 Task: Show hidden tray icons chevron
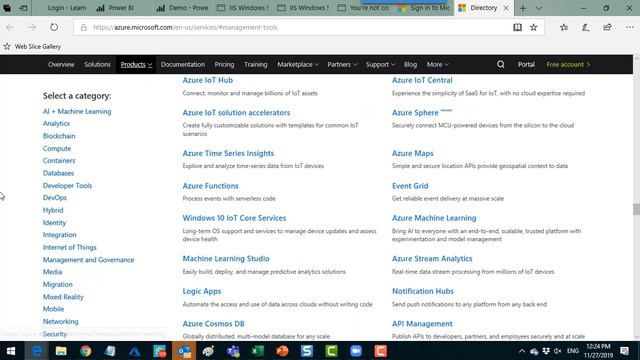(522, 351)
